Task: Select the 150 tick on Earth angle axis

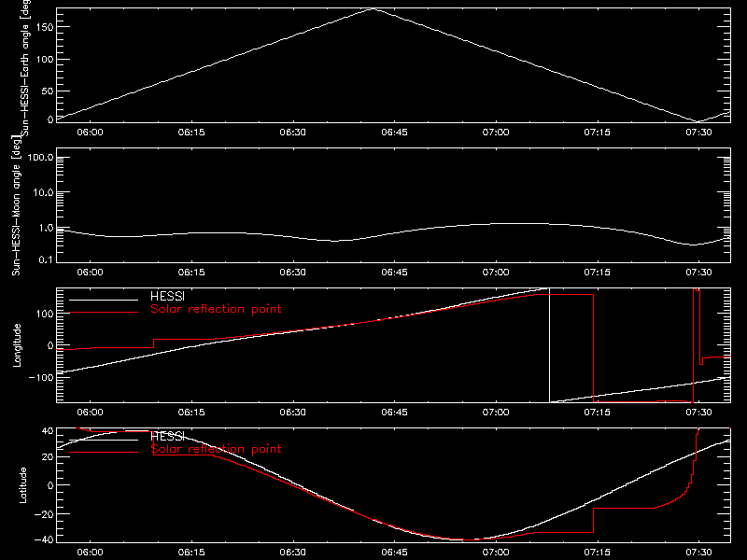Action: pos(45,27)
